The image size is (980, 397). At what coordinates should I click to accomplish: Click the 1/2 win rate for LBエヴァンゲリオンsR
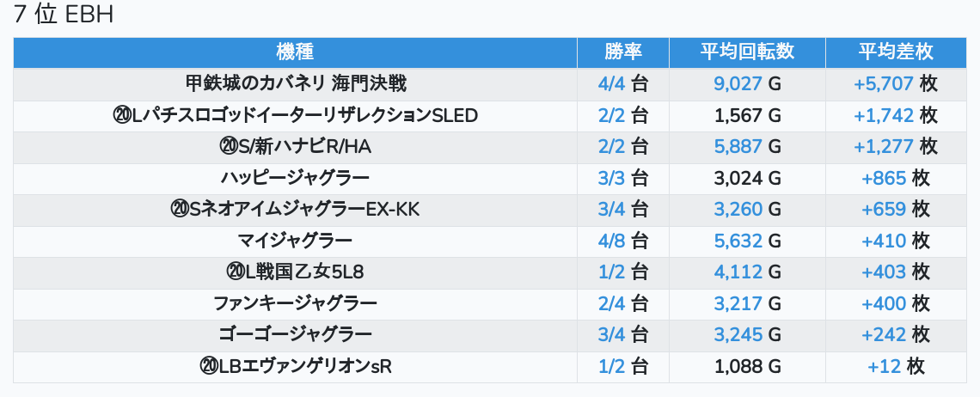coord(611,366)
